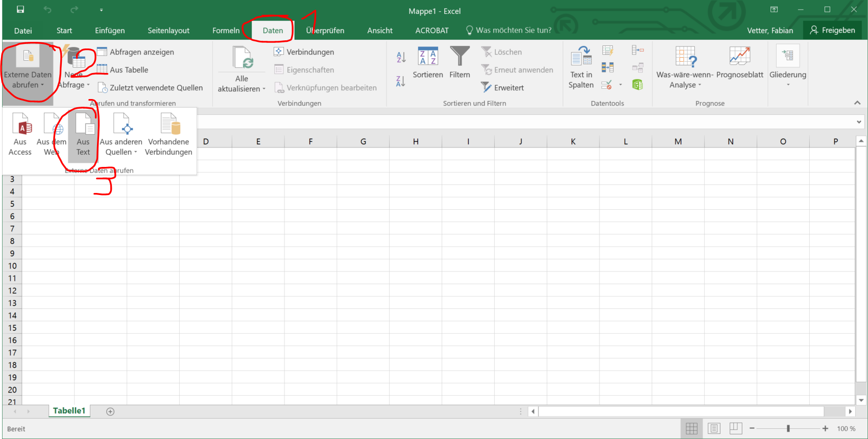Sort ascending A to Z
This screenshot has height=439, width=868.
coord(401,57)
